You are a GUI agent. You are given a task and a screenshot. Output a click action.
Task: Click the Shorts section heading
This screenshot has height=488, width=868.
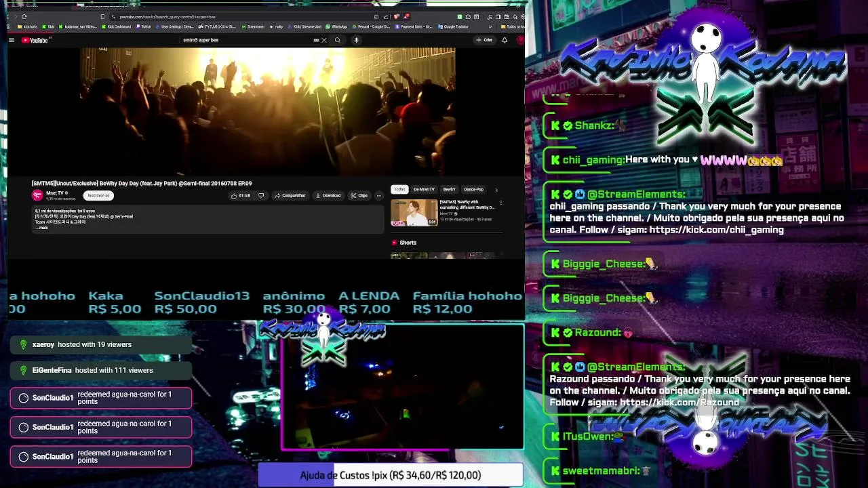point(408,243)
